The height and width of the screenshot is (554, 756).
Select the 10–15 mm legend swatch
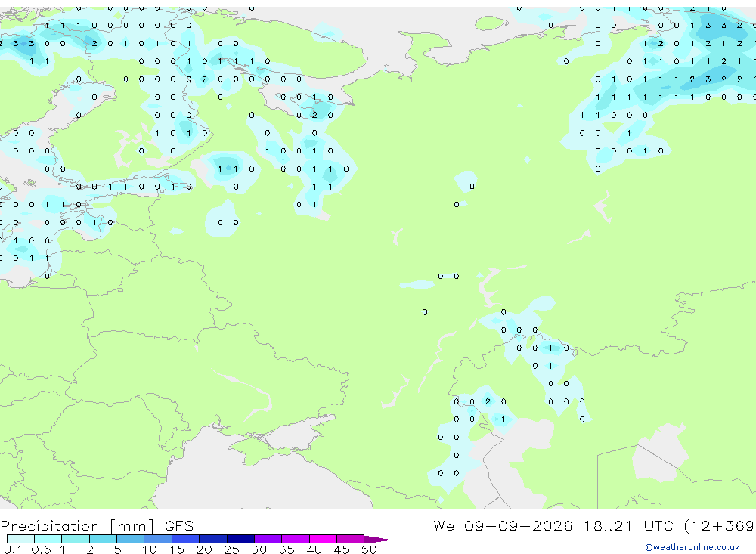click(158, 539)
